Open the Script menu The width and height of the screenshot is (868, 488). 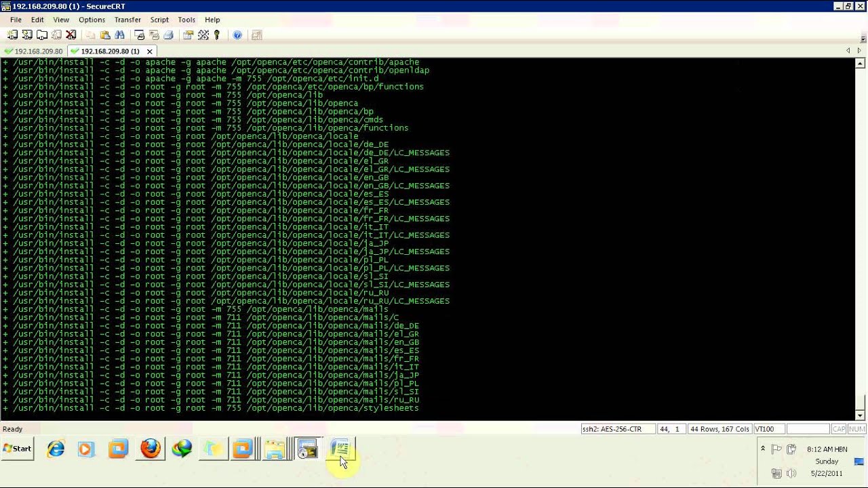coord(159,20)
